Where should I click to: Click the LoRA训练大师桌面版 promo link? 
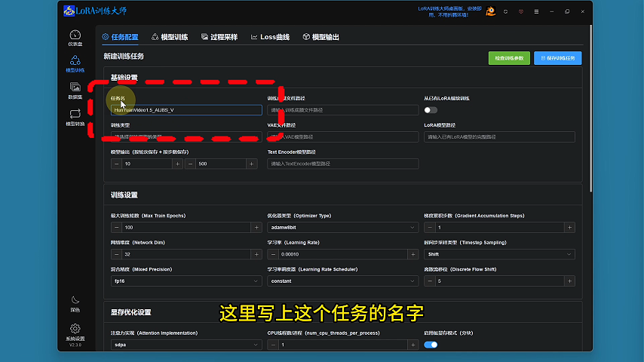[449, 11]
